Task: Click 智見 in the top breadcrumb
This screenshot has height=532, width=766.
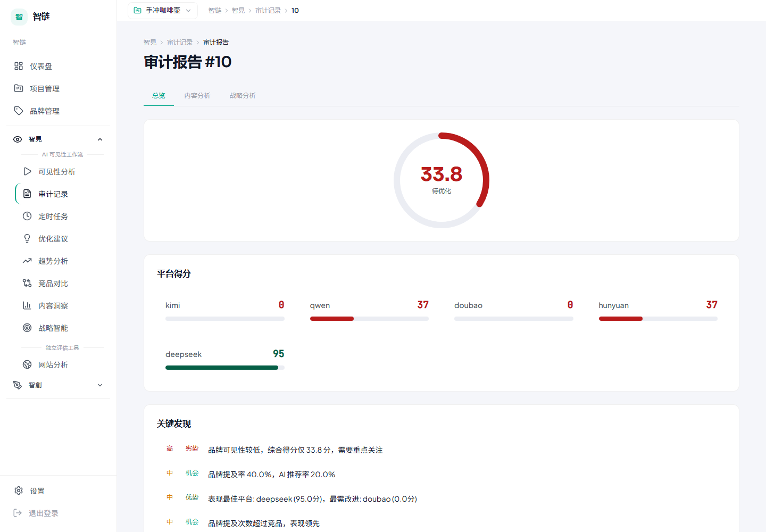Action: (x=238, y=11)
